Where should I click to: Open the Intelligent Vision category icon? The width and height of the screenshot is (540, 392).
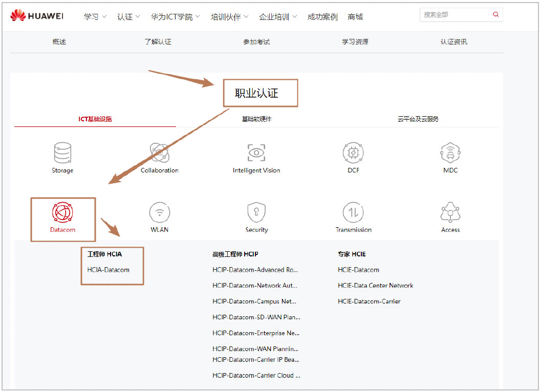click(256, 153)
